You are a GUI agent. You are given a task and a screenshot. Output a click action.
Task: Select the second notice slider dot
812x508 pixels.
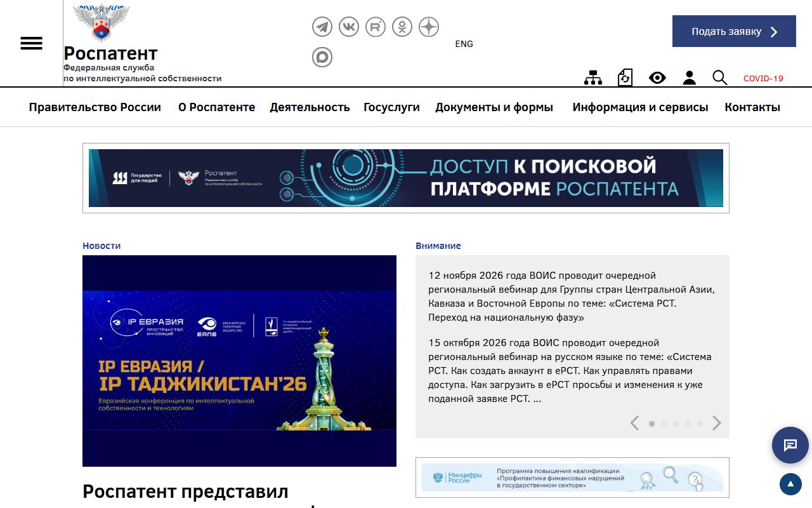[664, 424]
